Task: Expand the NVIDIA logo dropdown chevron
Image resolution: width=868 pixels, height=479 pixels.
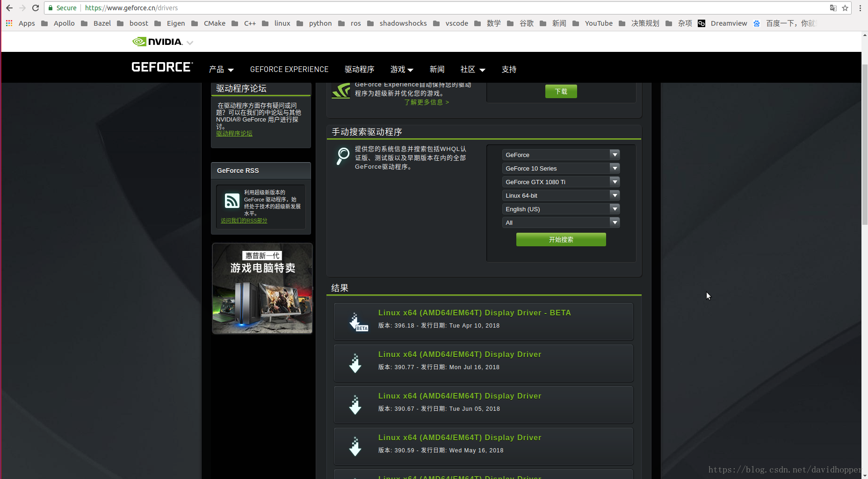Action: click(190, 43)
